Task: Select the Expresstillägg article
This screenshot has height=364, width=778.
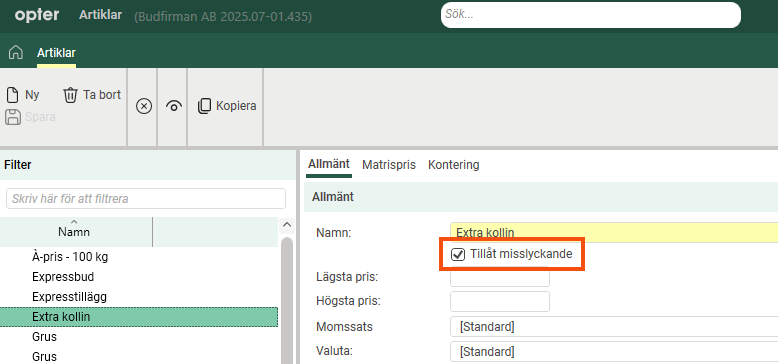Action: (139, 297)
